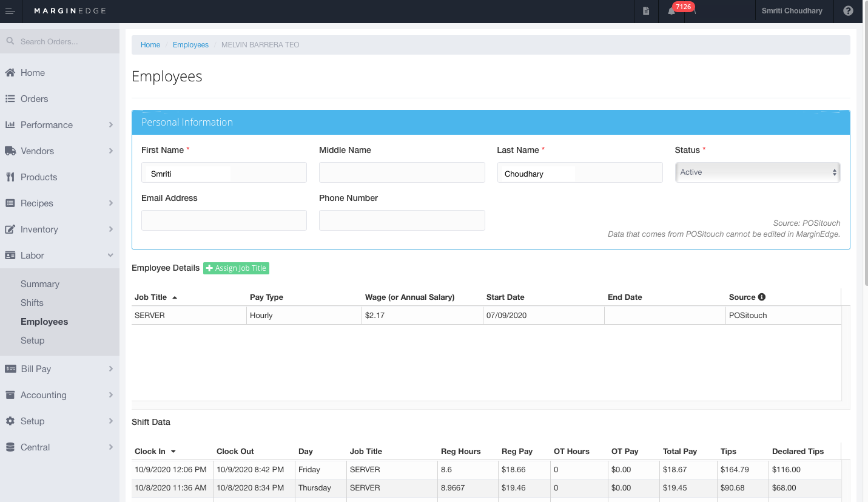Go to Employees breadcrumb link
This screenshot has height=502, width=868.
(190, 45)
